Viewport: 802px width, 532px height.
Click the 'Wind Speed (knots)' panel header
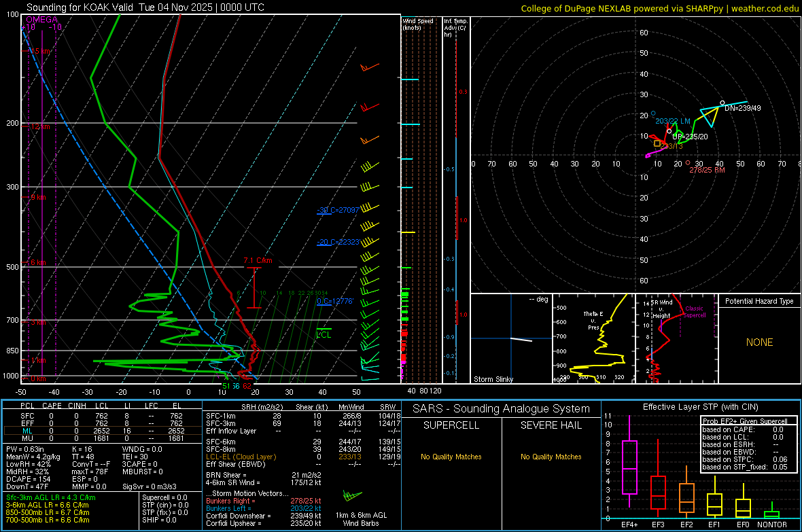[x=418, y=24]
